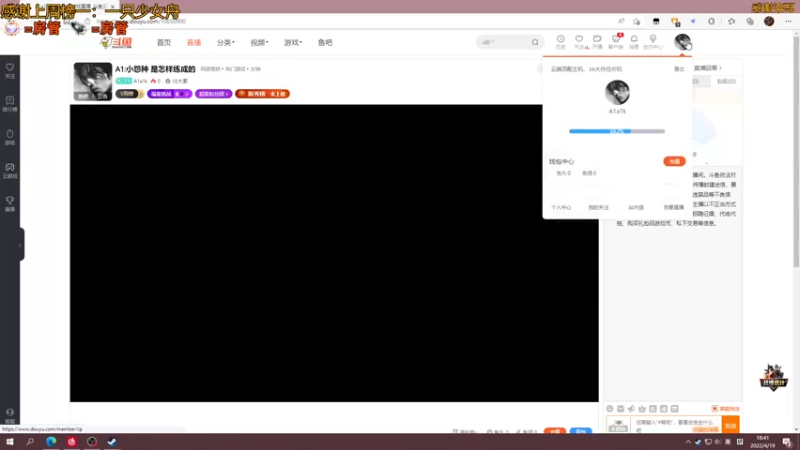Viewport: 800px width, 450px height.
Task: Click the logout link in profile popup
Action: coord(679,69)
